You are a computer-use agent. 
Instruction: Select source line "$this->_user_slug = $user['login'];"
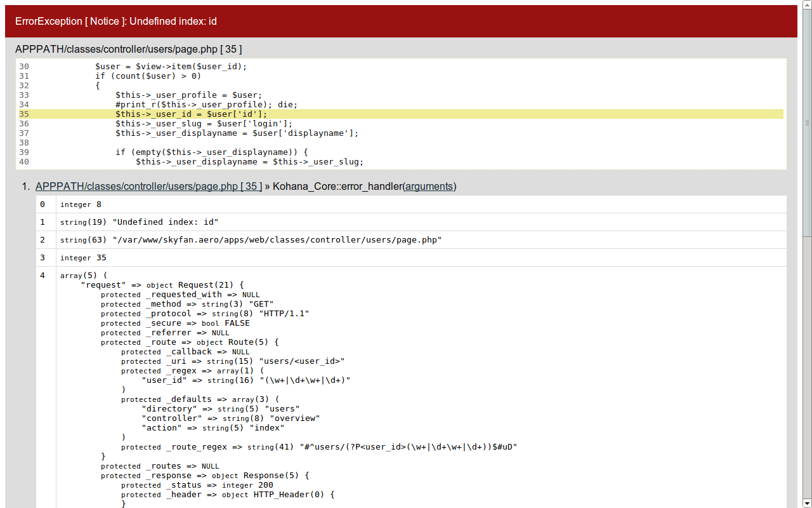(x=204, y=124)
